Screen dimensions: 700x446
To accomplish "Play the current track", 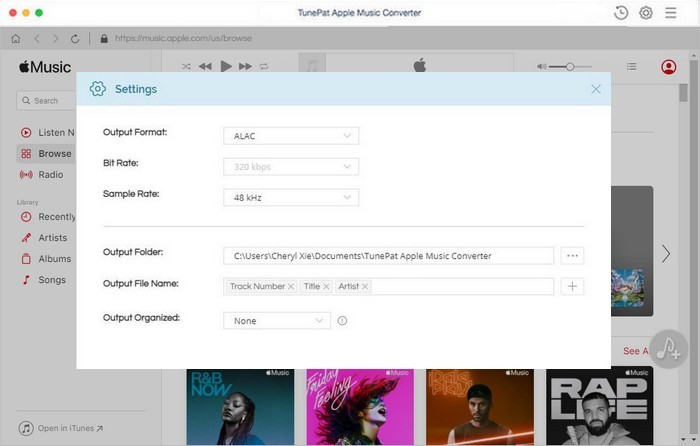I will [226, 67].
